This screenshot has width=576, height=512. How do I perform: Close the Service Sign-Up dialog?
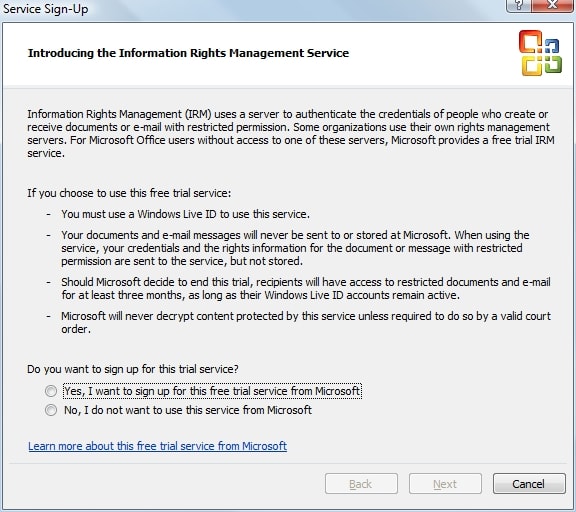point(552,6)
